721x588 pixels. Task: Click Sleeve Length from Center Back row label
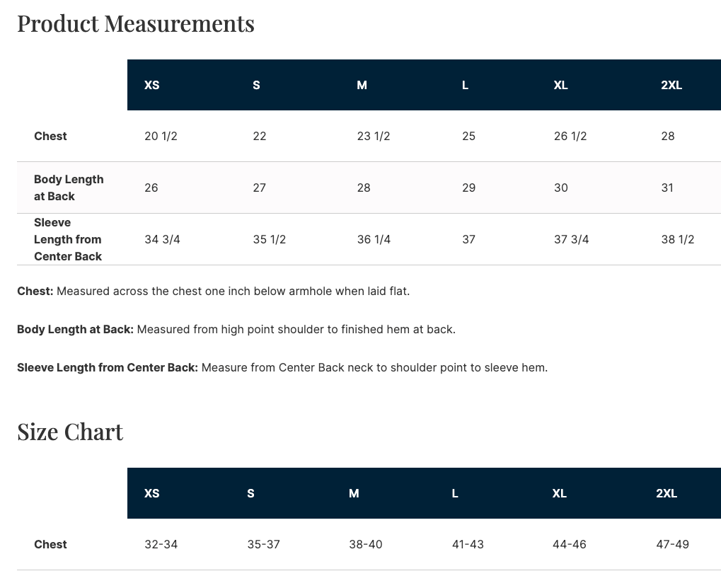[68, 239]
